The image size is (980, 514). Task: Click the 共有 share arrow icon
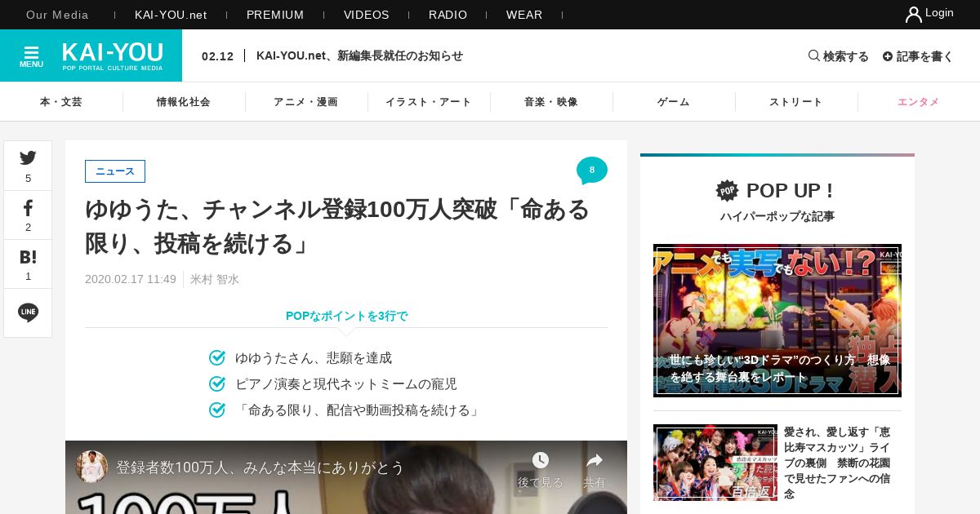point(595,460)
